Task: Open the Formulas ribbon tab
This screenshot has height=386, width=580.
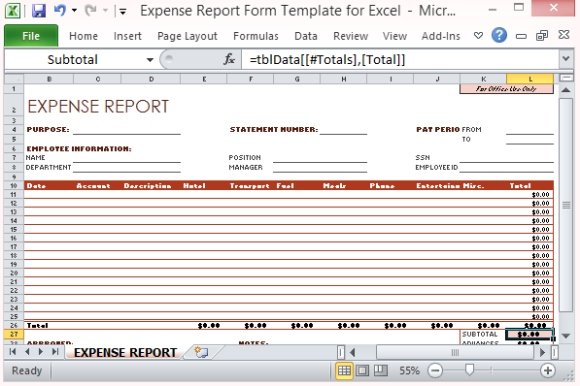Action: point(256,36)
